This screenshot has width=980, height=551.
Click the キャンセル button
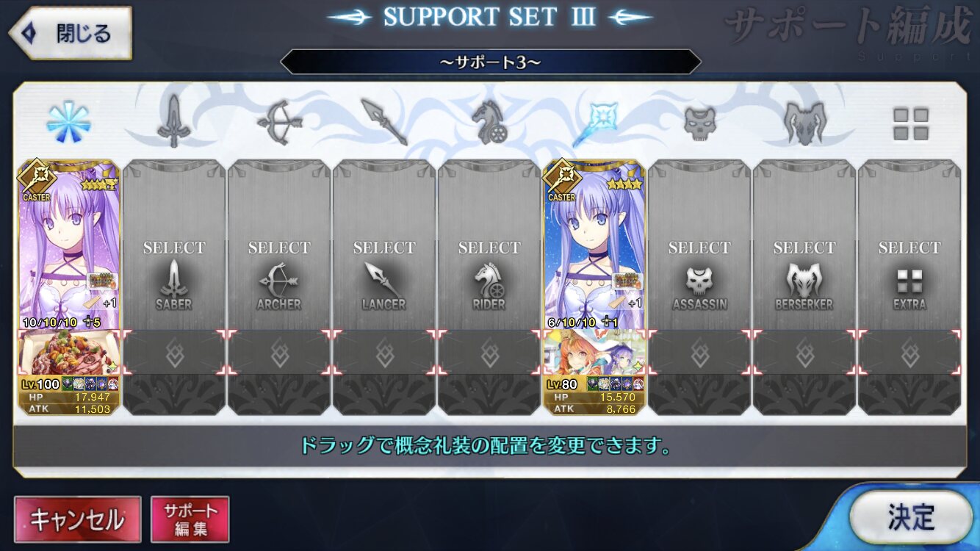(x=77, y=519)
